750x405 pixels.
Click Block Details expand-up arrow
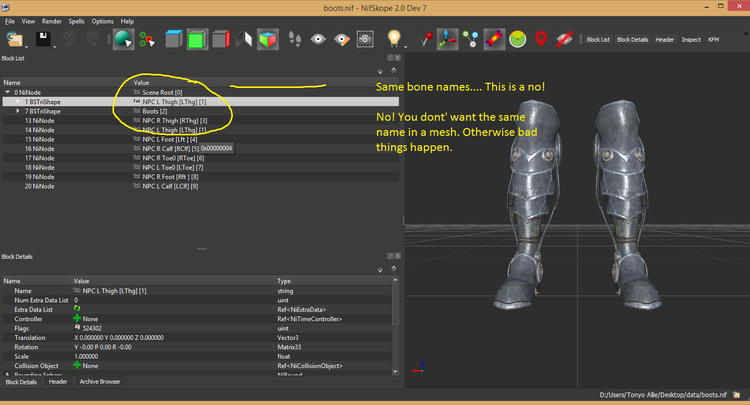394,269
